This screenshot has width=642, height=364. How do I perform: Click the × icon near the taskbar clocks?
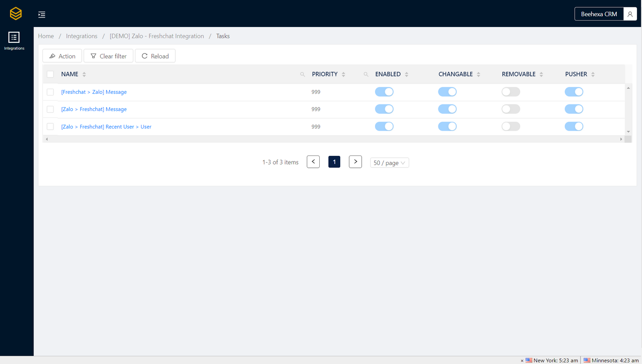click(522, 360)
